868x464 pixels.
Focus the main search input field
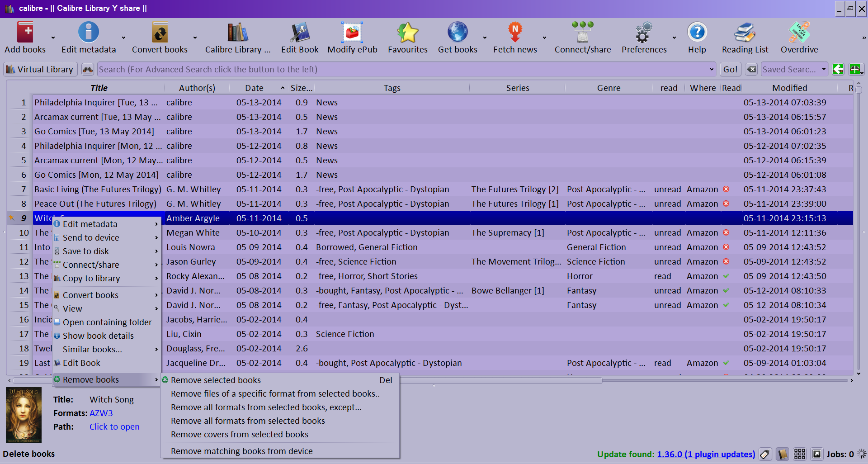tap(402, 69)
